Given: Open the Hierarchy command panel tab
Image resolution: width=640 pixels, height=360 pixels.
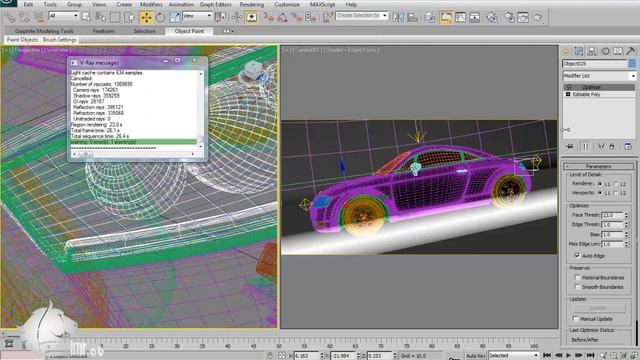Looking at the screenshot, I should click(x=591, y=51).
